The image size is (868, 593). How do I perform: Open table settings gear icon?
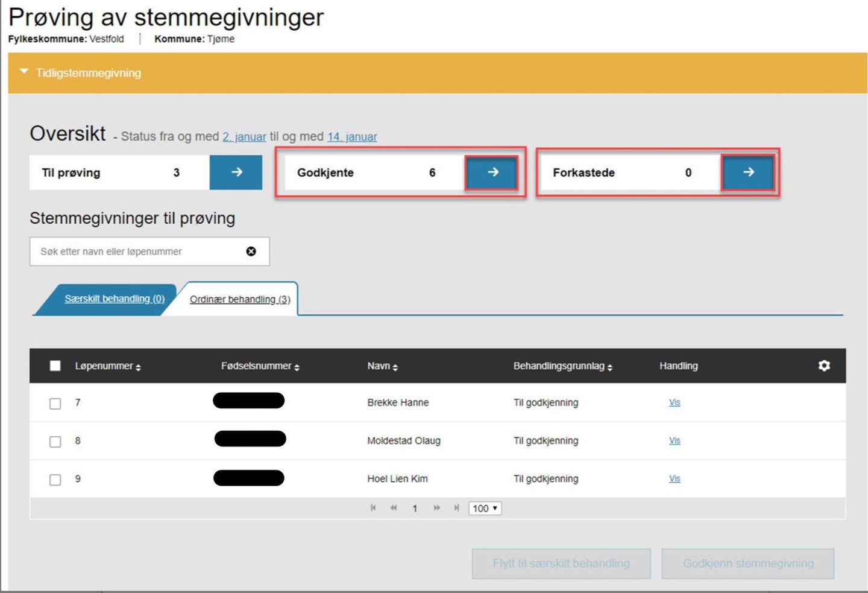824,366
